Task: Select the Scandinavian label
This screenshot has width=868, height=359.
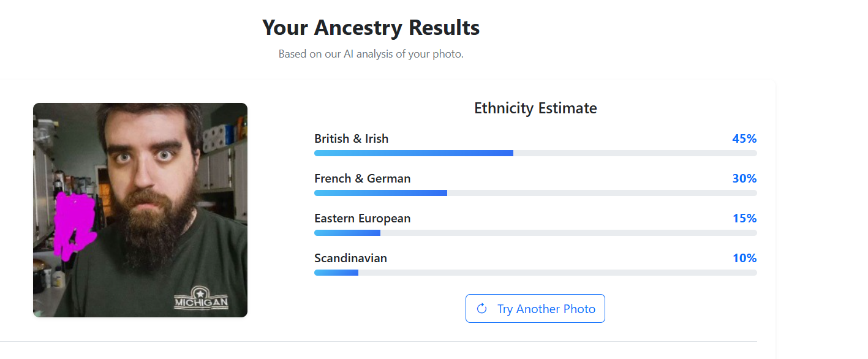Action: (350, 259)
